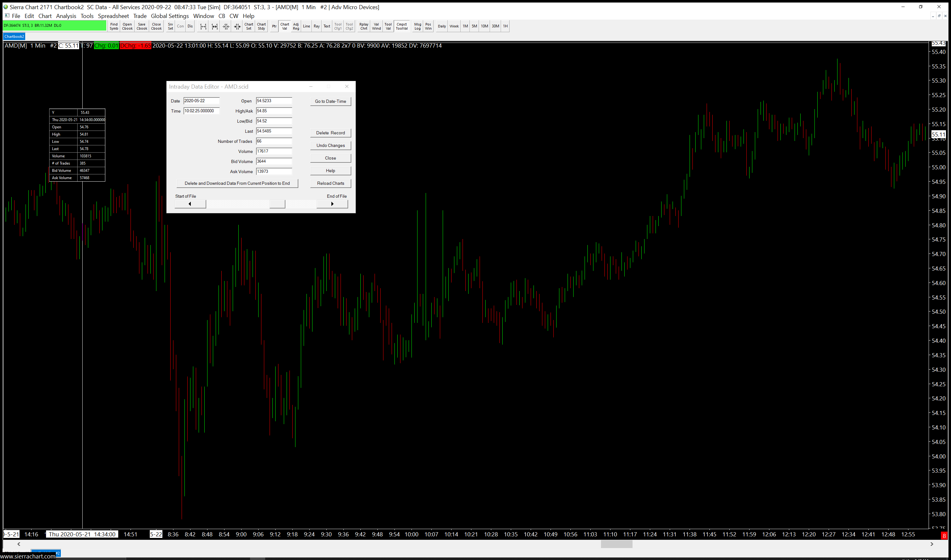Open the Msg Log window
951x560 pixels.
pyautogui.click(x=417, y=26)
